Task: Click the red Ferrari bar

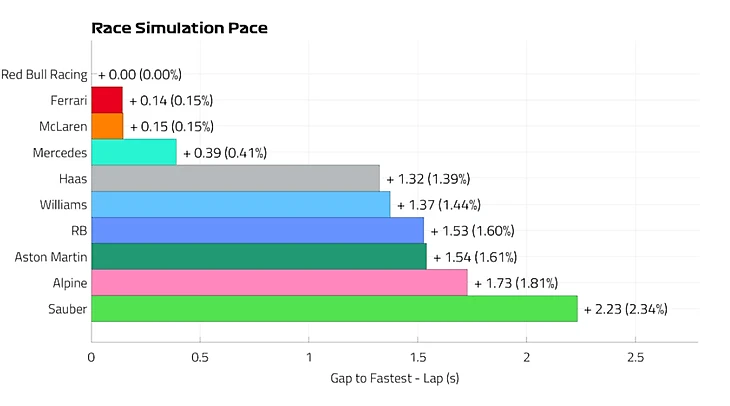Action: tap(107, 100)
